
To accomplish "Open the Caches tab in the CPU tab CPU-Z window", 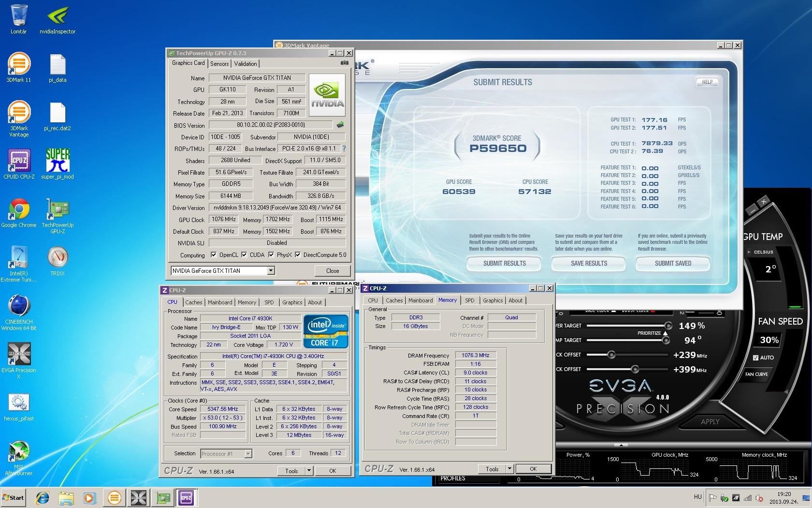I will tap(193, 302).
